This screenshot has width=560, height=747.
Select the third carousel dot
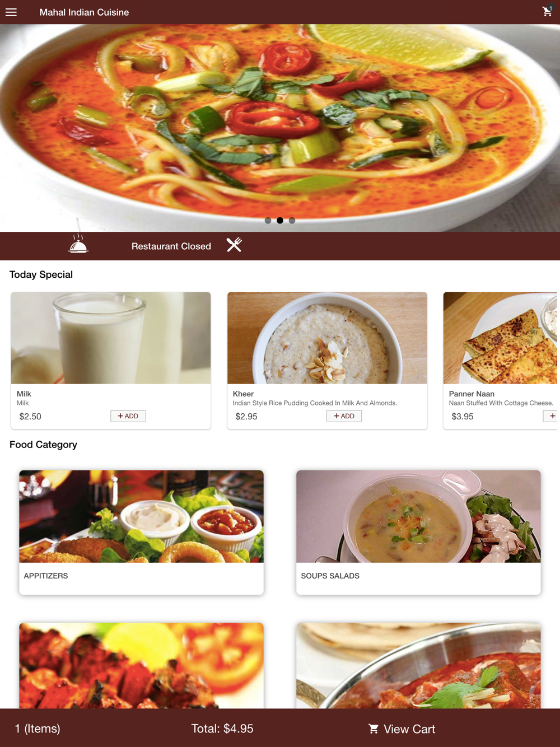[x=292, y=221]
